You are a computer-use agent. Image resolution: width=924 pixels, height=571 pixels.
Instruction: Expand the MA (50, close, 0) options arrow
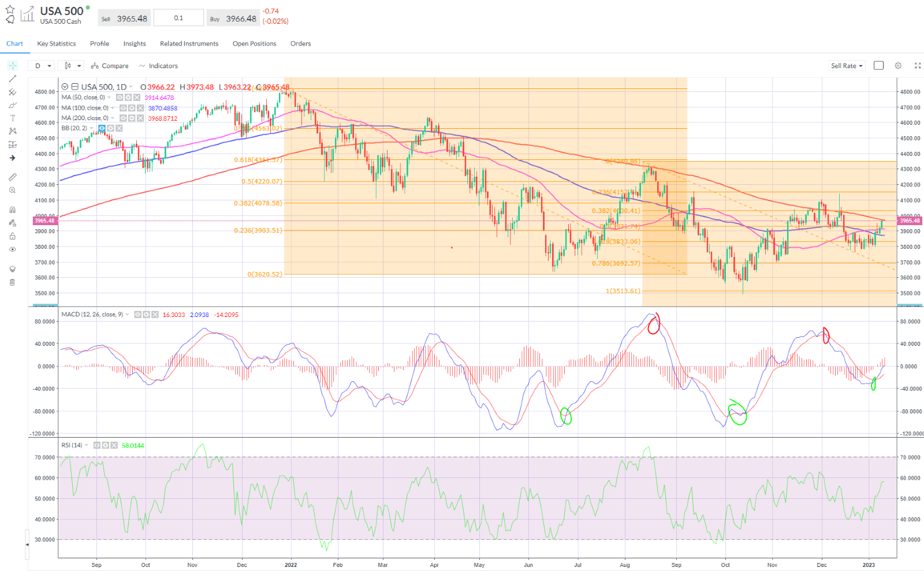109,98
